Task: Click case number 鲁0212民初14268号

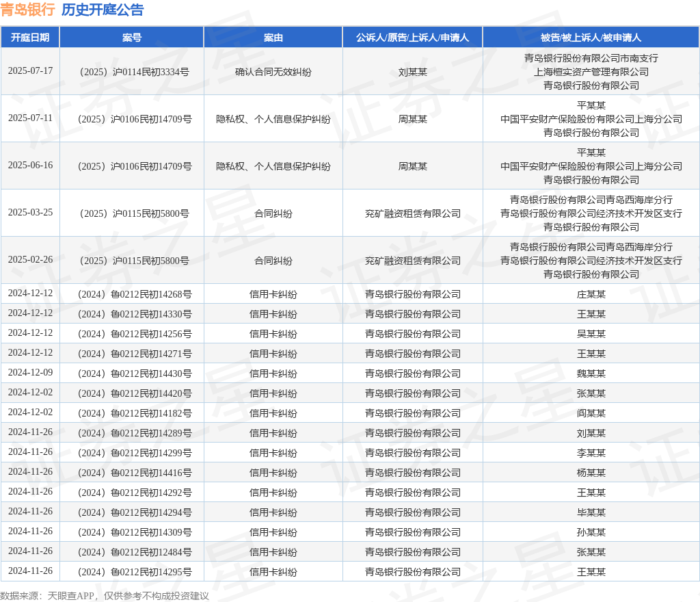Action: (x=151, y=294)
